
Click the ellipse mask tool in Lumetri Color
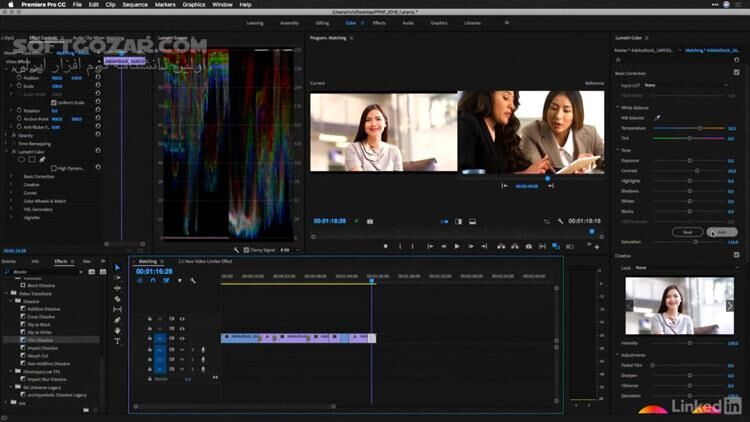coord(21,159)
